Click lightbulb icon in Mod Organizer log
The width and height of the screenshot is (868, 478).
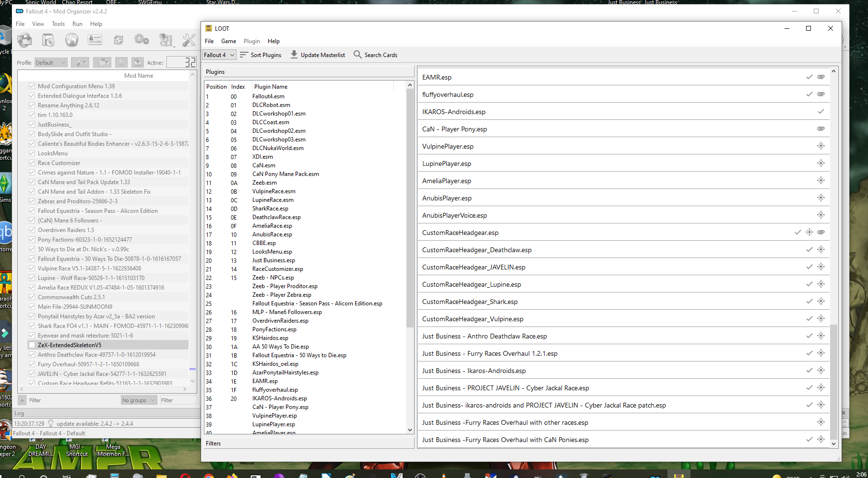click(51, 423)
